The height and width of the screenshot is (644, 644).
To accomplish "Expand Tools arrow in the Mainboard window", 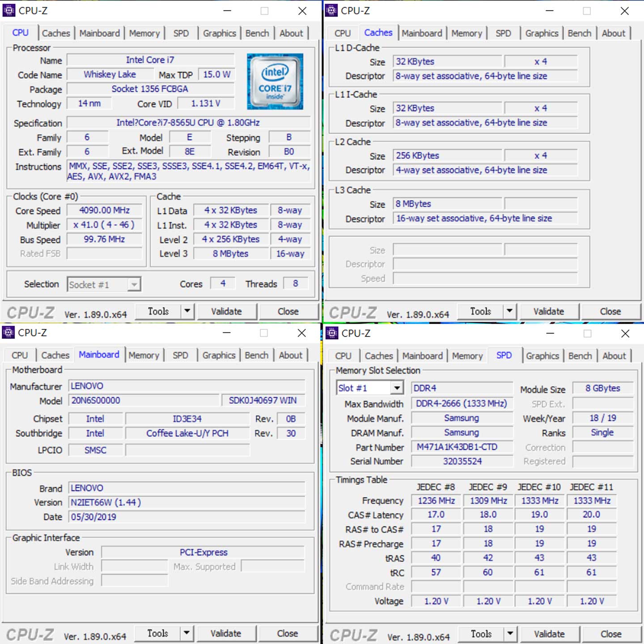I will 186,633.
